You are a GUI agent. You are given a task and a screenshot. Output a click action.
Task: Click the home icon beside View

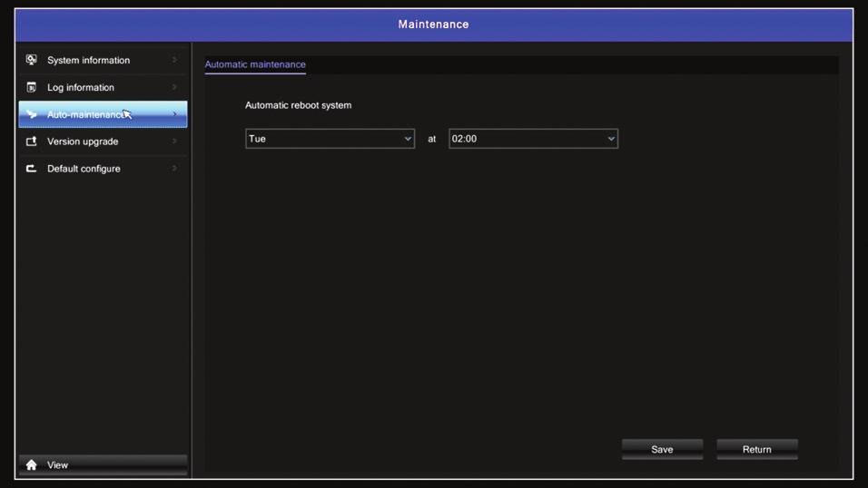[x=32, y=464]
